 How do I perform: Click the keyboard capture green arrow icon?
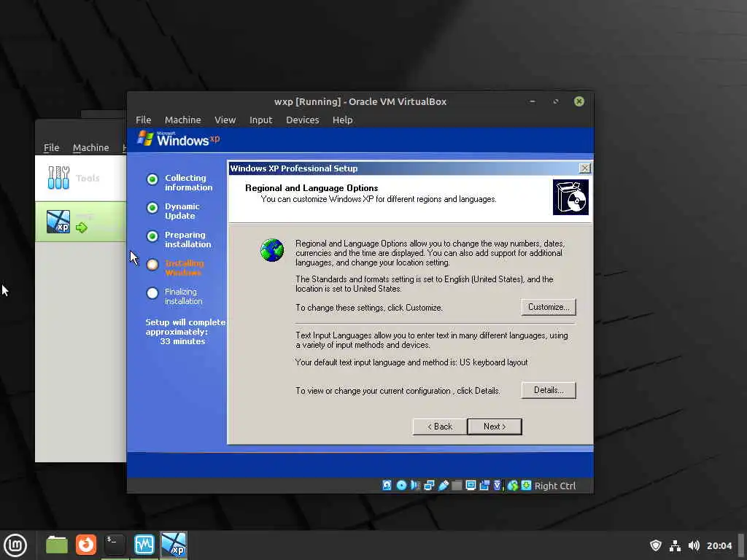[526, 485]
